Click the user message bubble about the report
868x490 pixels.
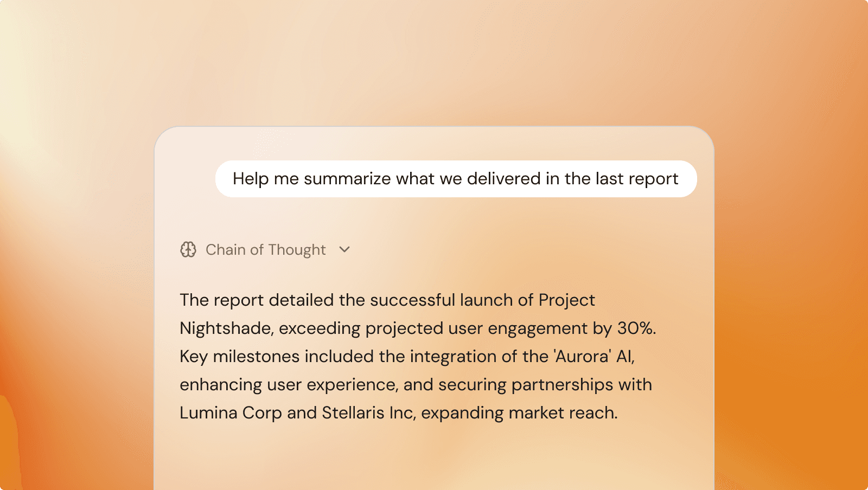click(x=456, y=179)
